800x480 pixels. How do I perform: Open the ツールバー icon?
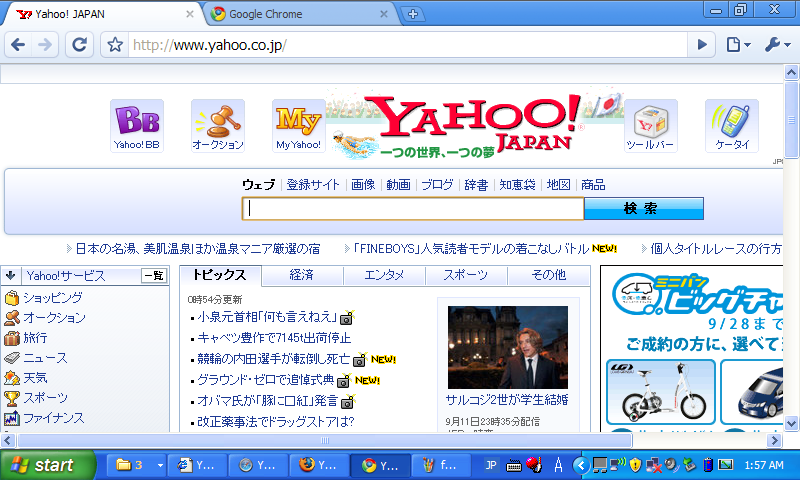coord(651,126)
